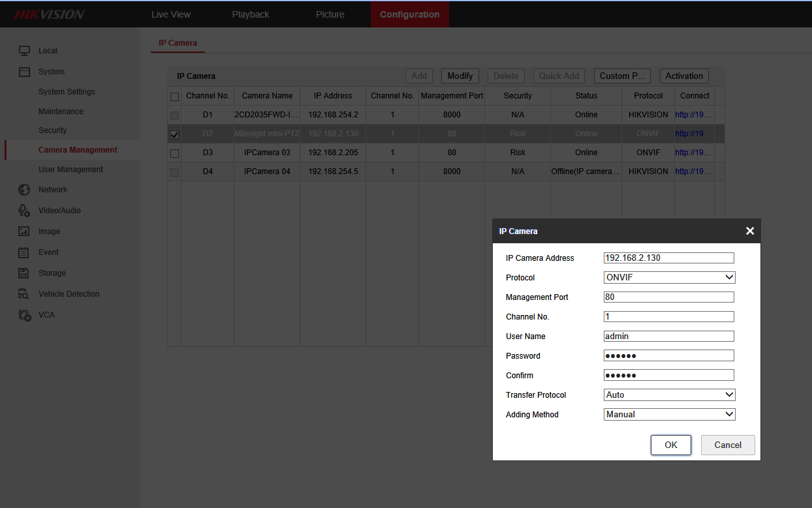This screenshot has height=508, width=812.
Task: Cancel the IP Camera dialog
Action: pyautogui.click(x=727, y=445)
